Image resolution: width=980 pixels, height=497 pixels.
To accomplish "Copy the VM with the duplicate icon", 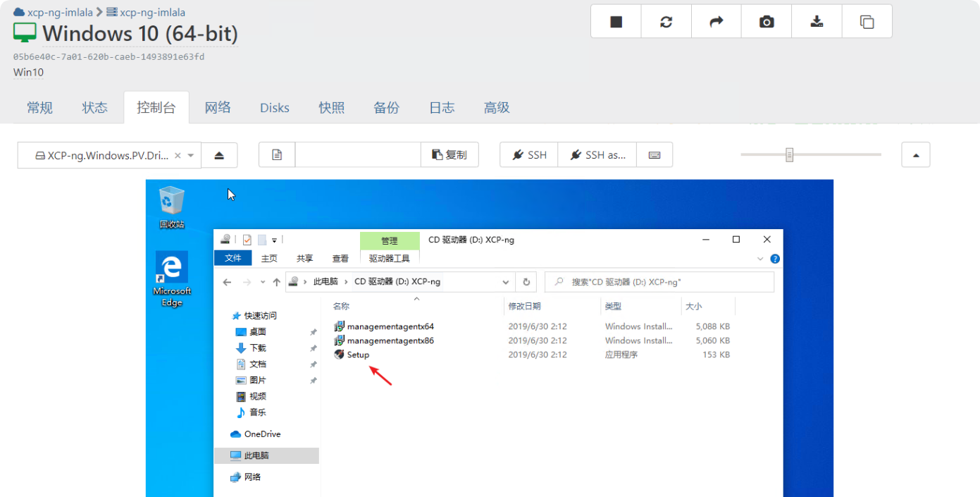I will [867, 22].
